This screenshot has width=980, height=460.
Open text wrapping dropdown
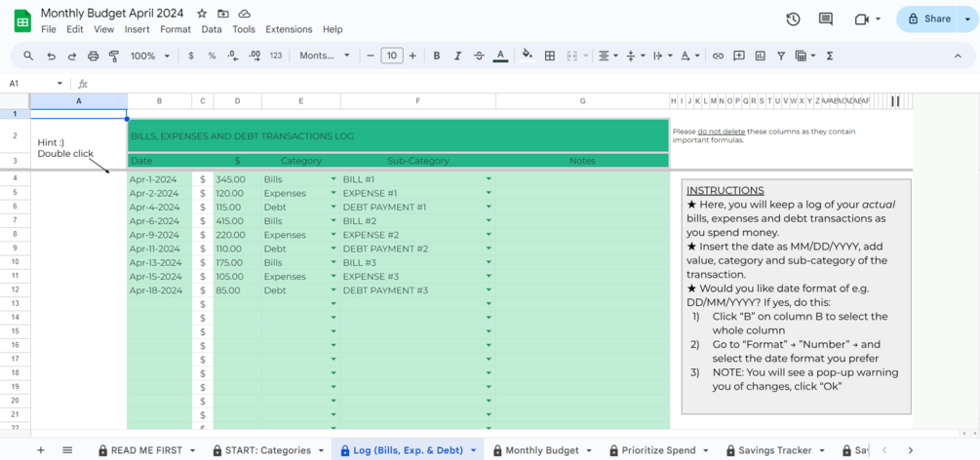point(661,56)
